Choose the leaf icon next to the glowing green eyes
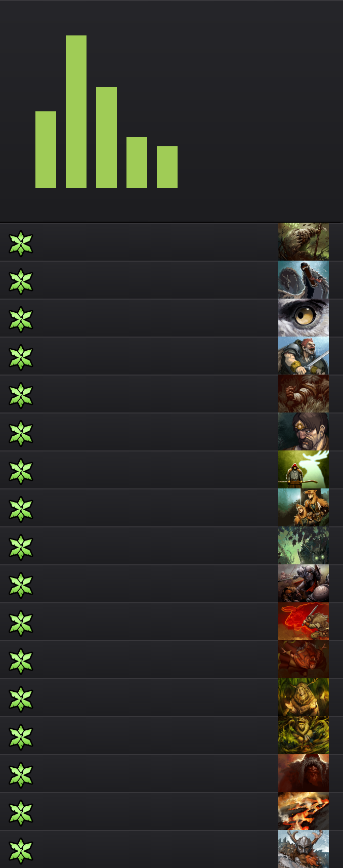343x868 pixels. coord(21,547)
